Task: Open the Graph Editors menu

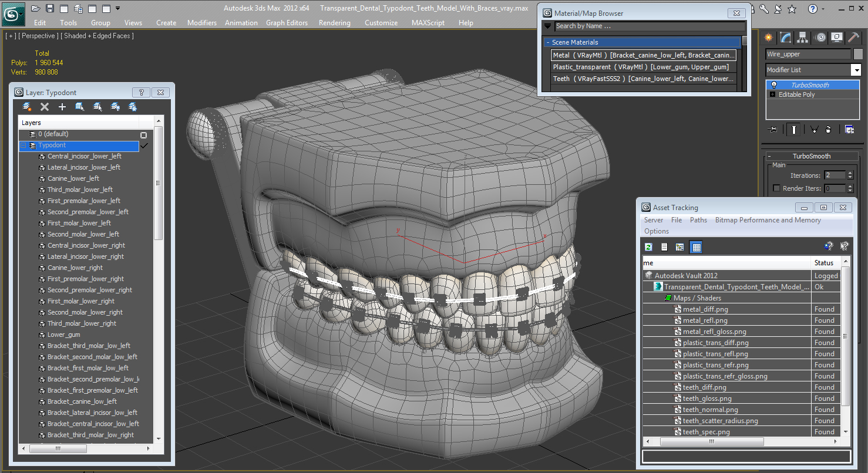Action: pyautogui.click(x=287, y=23)
